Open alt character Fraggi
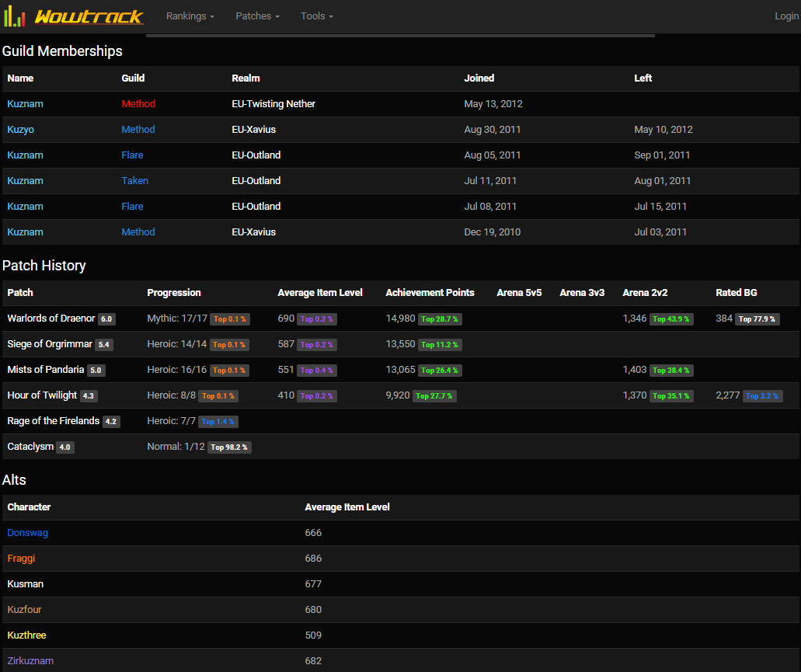Screen dimensions: 801x672 [x=21, y=559]
